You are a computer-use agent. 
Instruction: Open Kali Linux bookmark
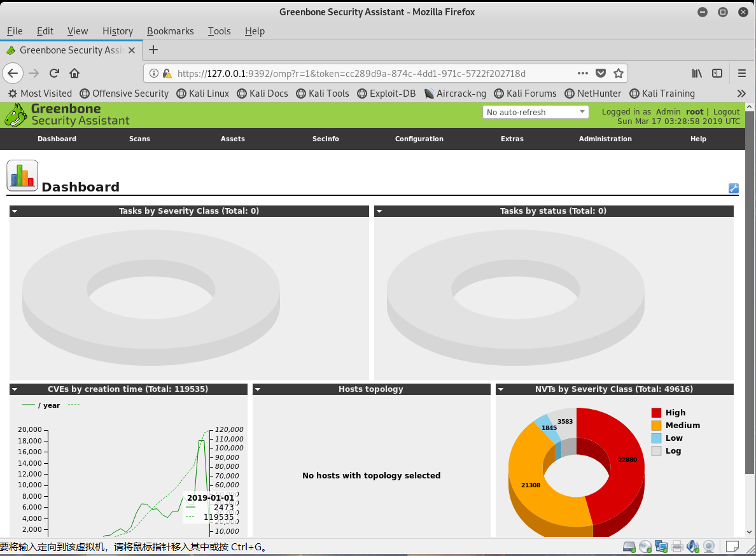coord(202,94)
